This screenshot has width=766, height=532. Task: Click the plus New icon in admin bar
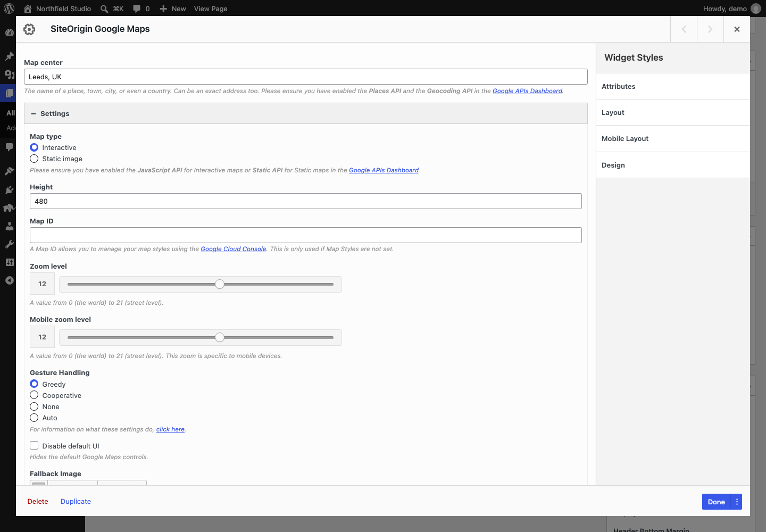point(163,9)
